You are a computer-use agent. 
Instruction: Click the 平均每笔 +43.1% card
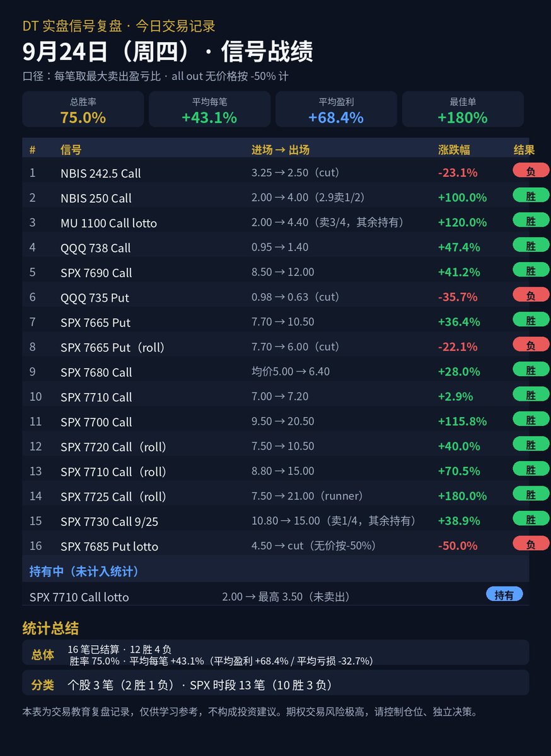pyautogui.click(x=210, y=110)
